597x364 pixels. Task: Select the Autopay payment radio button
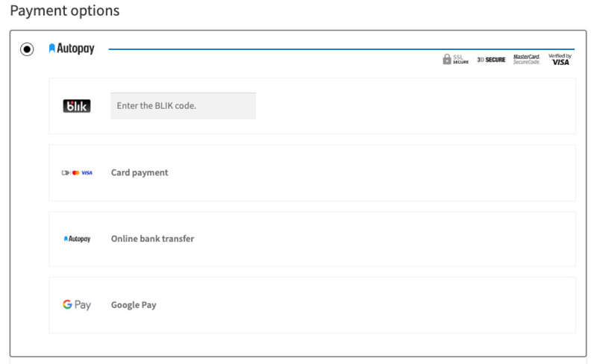click(27, 49)
